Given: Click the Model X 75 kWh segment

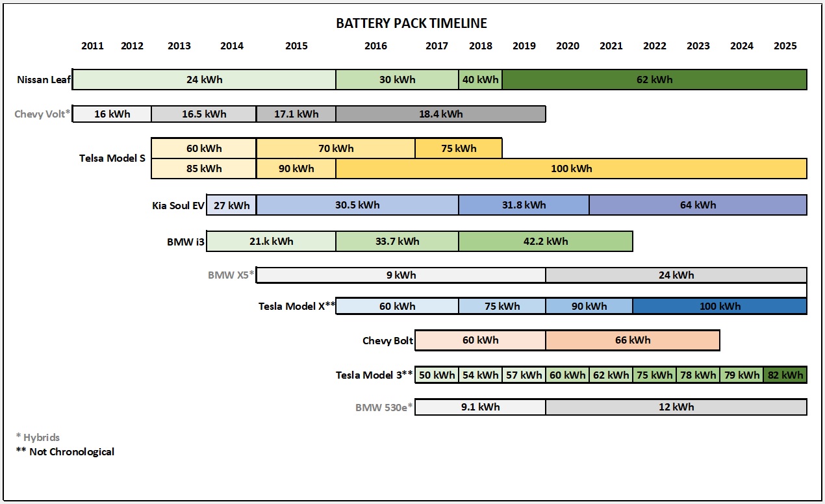Looking at the screenshot, I should click(502, 306).
